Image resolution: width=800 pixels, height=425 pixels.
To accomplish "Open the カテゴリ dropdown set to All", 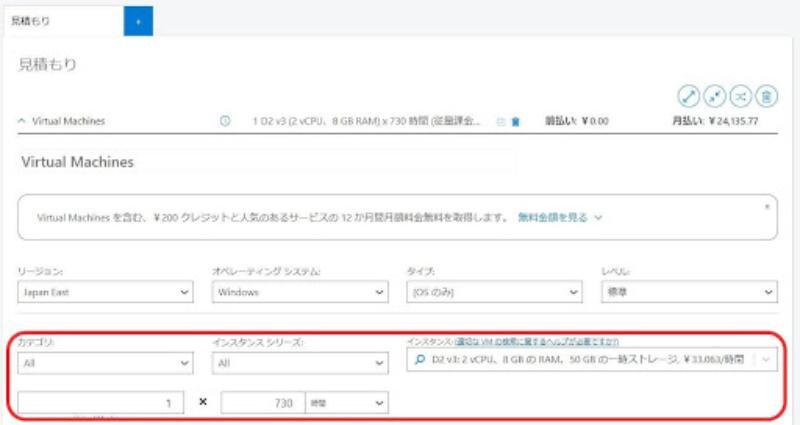I will click(x=104, y=363).
